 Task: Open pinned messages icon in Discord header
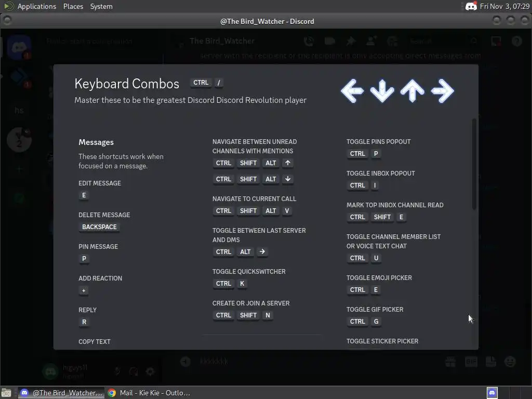click(351, 42)
